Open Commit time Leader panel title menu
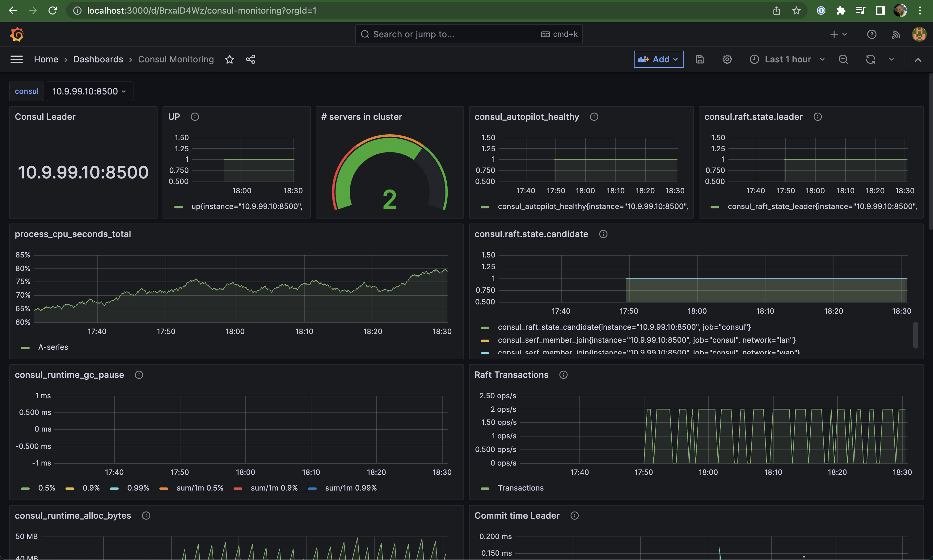This screenshot has width=933, height=560. click(x=517, y=516)
